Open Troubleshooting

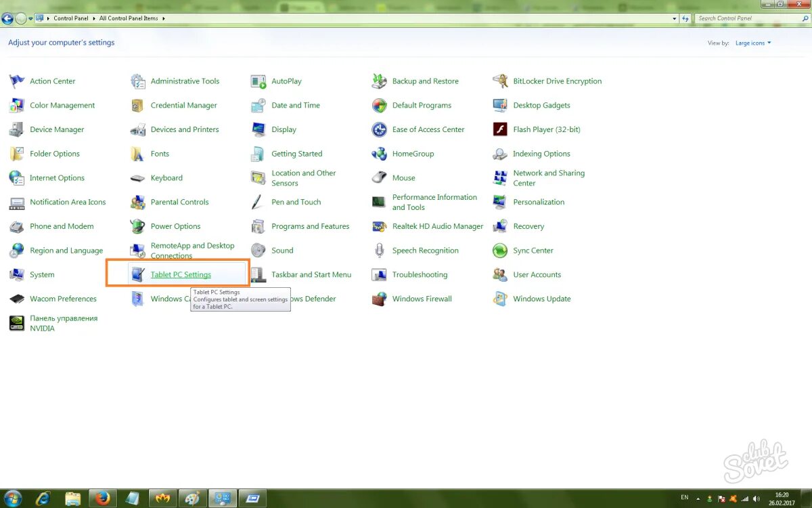coord(420,274)
